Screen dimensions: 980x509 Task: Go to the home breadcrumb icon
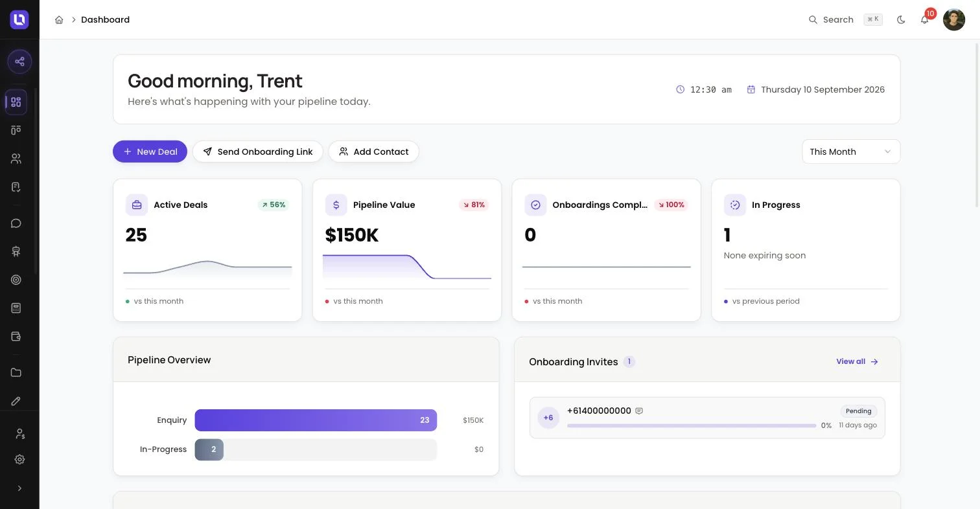[59, 19]
